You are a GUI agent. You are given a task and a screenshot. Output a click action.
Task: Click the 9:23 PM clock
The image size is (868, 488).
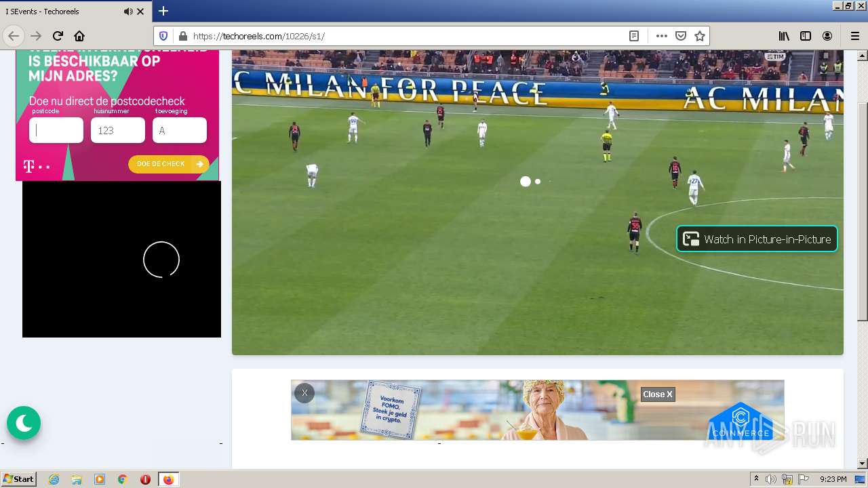833,479
